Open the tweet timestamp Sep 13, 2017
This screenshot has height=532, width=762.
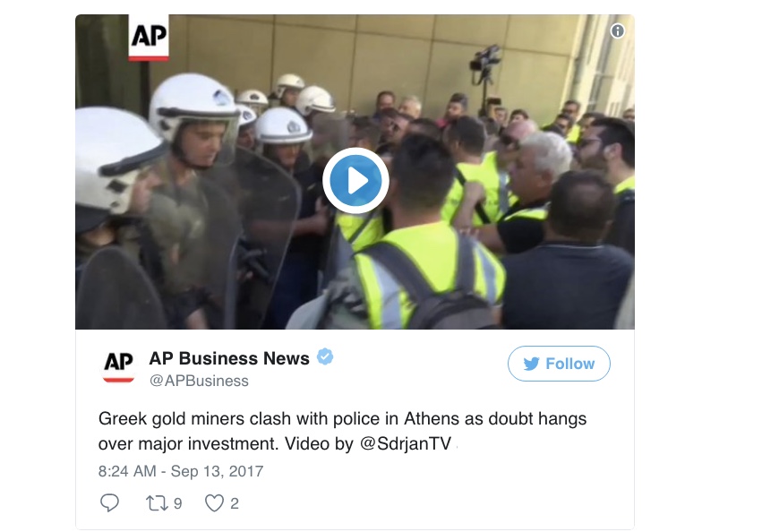(217, 471)
